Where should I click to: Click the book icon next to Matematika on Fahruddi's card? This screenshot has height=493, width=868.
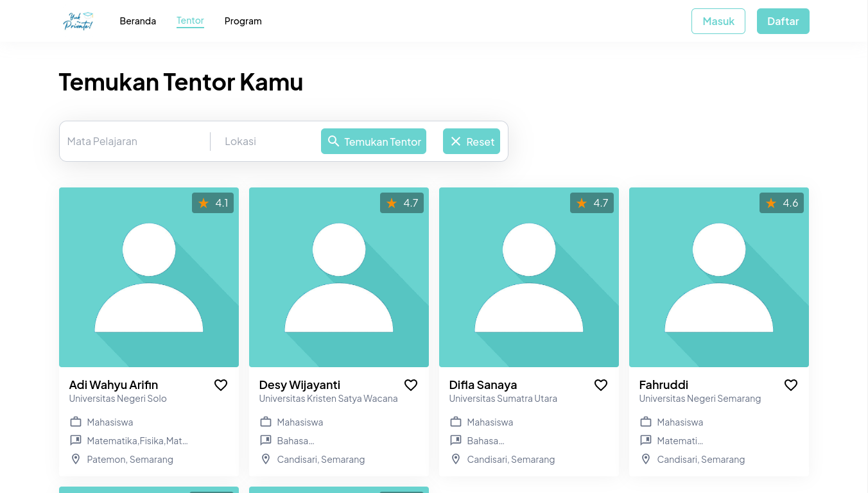646,440
